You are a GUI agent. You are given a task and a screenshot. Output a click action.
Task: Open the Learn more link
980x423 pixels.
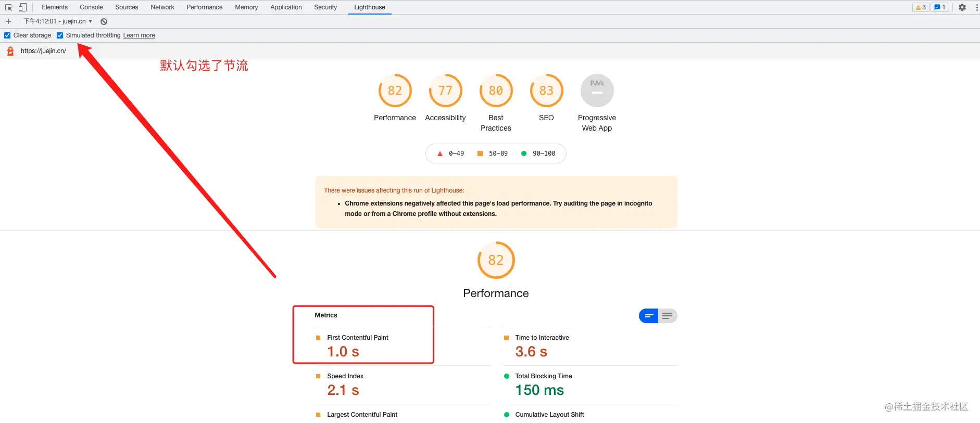click(x=139, y=35)
